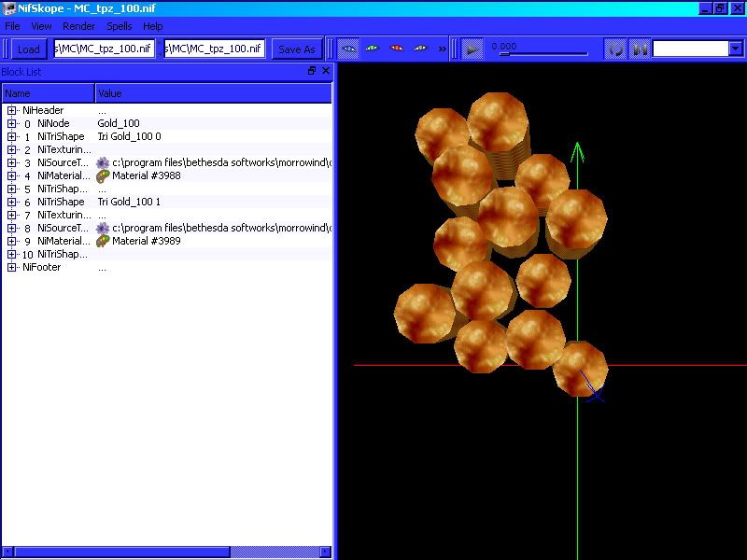Open the Render menu

tap(79, 26)
